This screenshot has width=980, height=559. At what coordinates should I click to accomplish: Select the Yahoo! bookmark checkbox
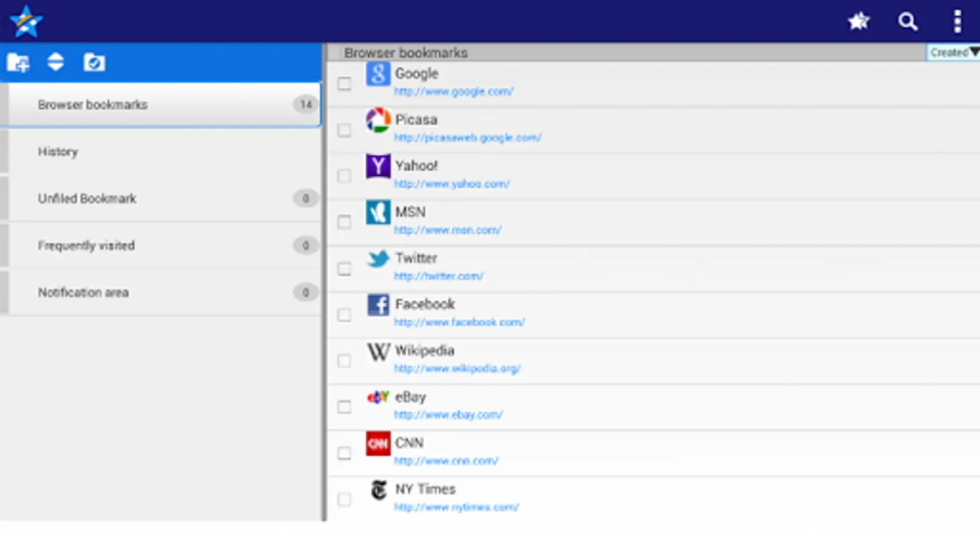click(344, 176)
